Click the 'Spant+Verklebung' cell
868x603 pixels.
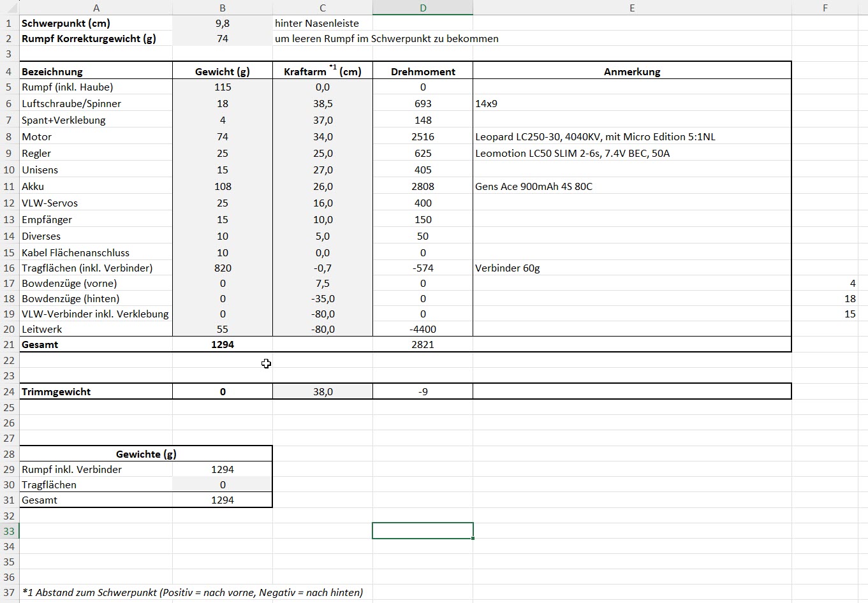pos(96,120)
